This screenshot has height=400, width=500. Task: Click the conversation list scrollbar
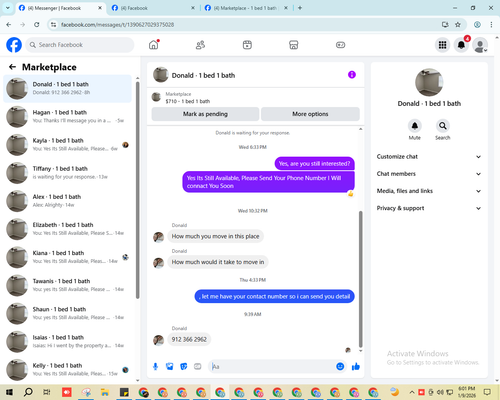[138, 190]
